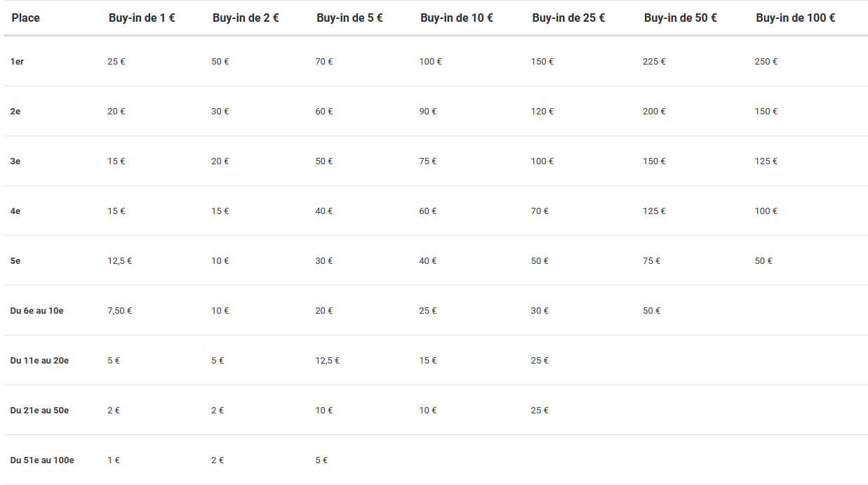Select the Du 6e au 10e row label
Viewport: 868px width, 485px height.
pyautogui.click(x=37, y=311)
